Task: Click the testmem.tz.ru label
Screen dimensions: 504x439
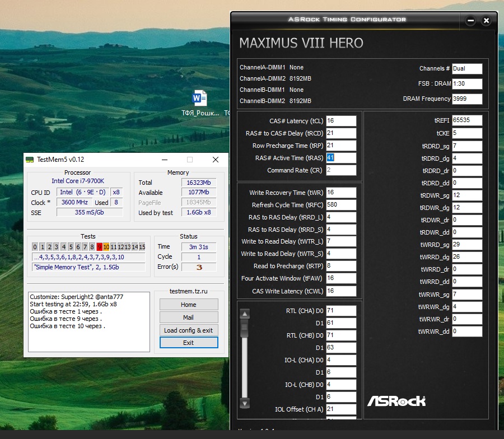Action: [189, 291]
